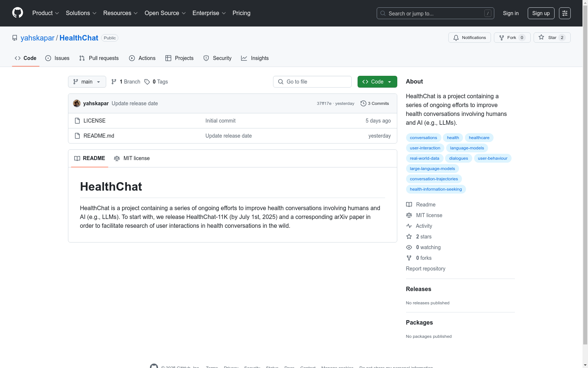This screenshot has width=588, height=368.
Task: Click the Sign in link
Action: pos(511,13)
